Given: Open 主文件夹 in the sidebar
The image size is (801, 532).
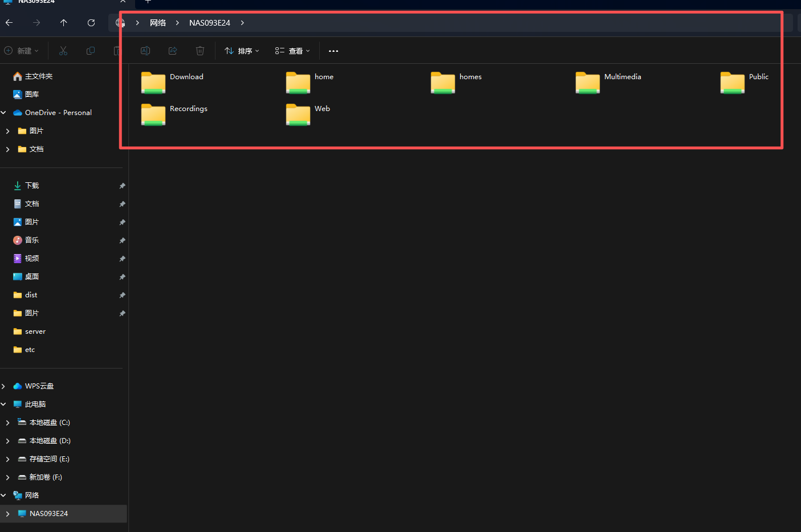Looking at the screenshot, I should tap(38, 76).
